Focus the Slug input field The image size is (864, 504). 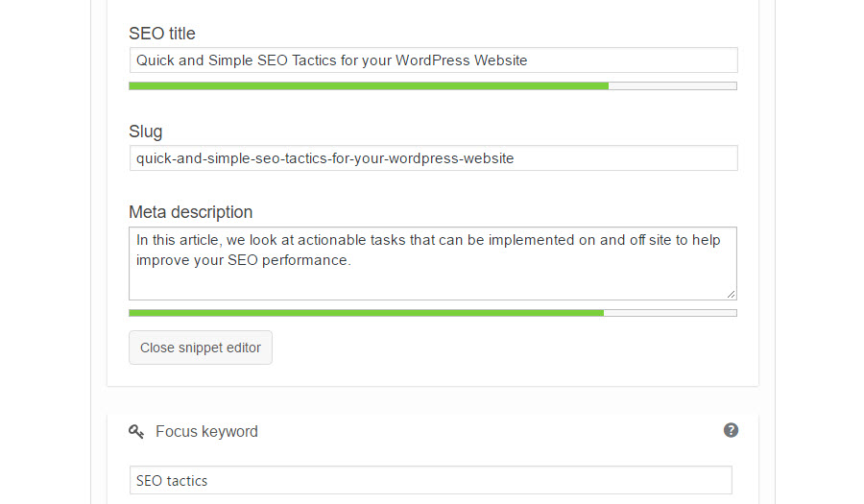pos(433,158)
